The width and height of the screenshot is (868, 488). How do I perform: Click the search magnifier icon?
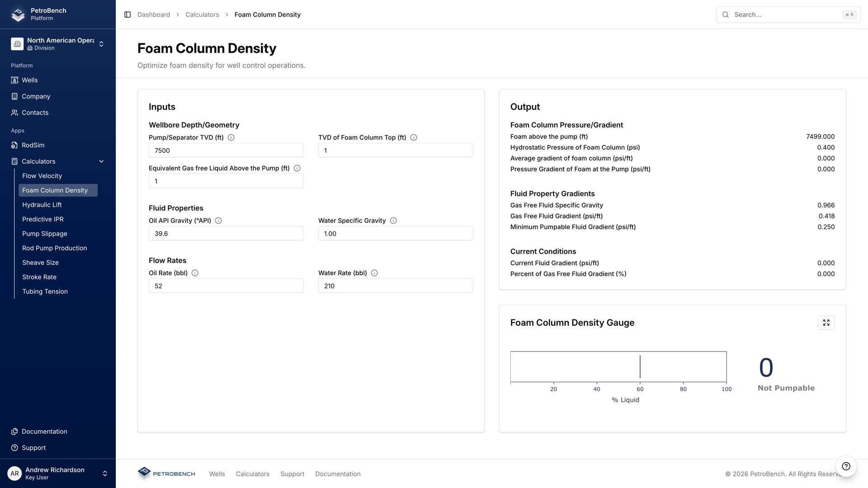tap(725, 14)
